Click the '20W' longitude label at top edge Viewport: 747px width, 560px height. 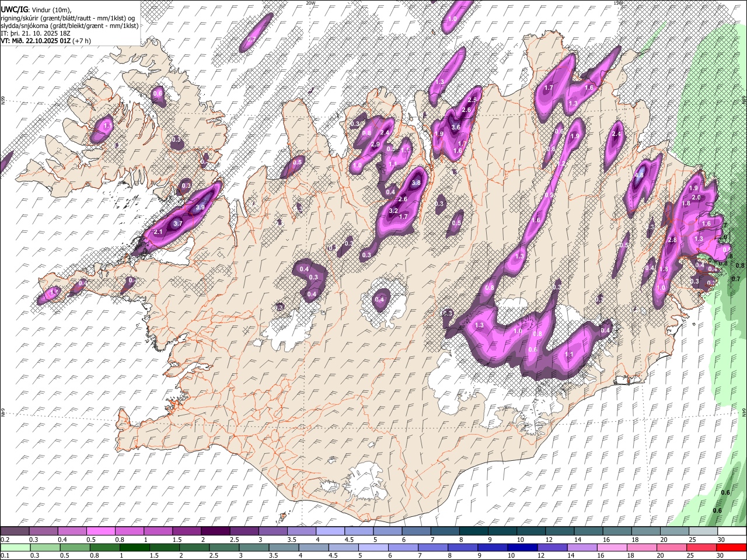310,3
